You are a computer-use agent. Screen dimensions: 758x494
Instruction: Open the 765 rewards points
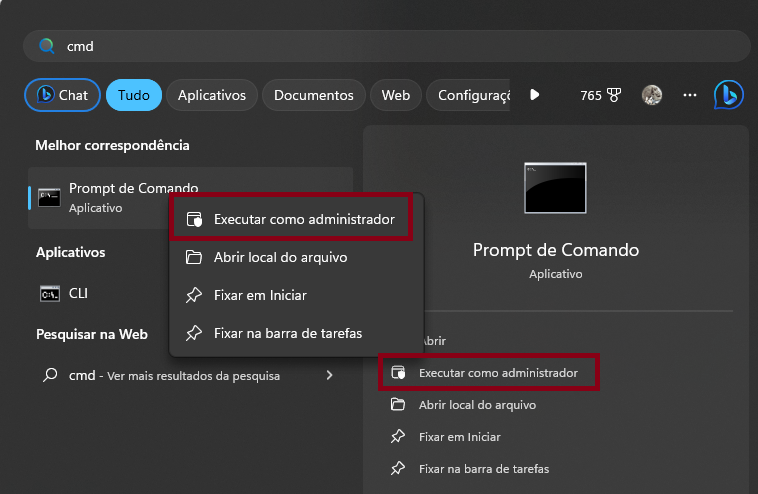pyautogui.click(x=600, y=95)
